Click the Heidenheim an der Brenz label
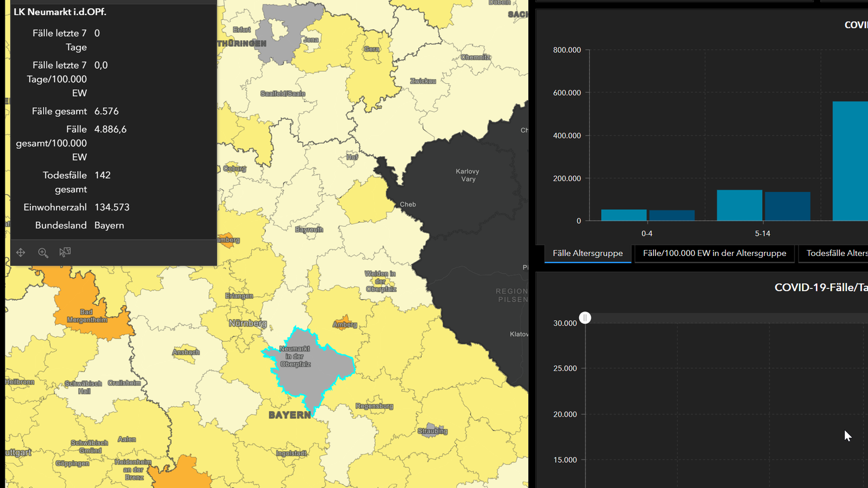Screen dimensions: 868x488 [x=134, y=469]
